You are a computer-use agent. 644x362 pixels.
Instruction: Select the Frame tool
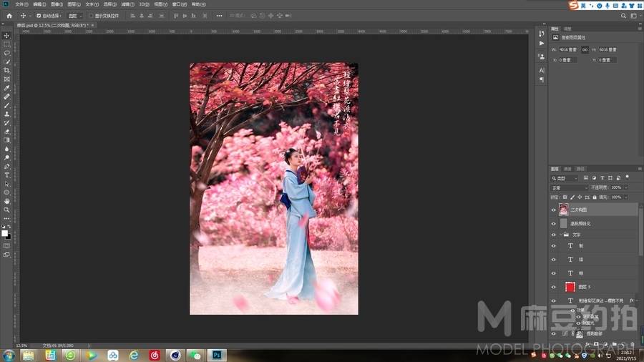pos(6,79)
